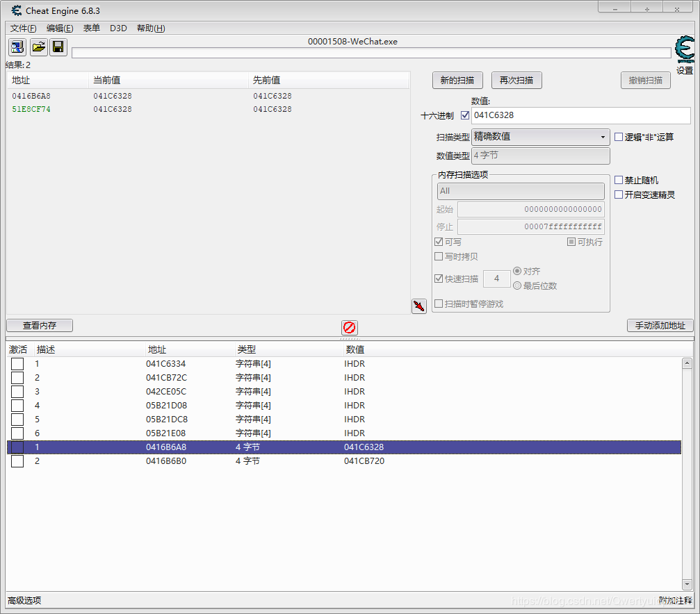Image resolution: width=700 pixels, height=614 pixels.
Task: Click the address table scroll up arrow
Action: coord(687,363)
